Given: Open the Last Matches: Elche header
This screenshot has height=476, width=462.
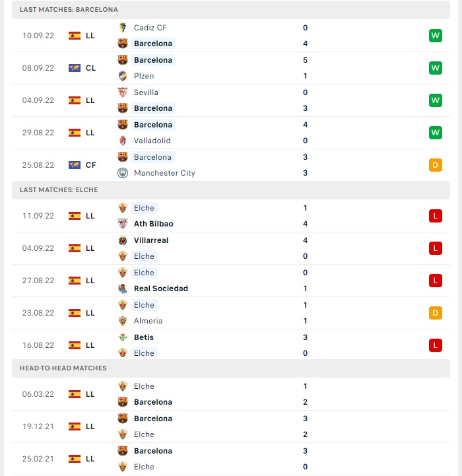Looking at the screenshot, I should coord(231,190).
